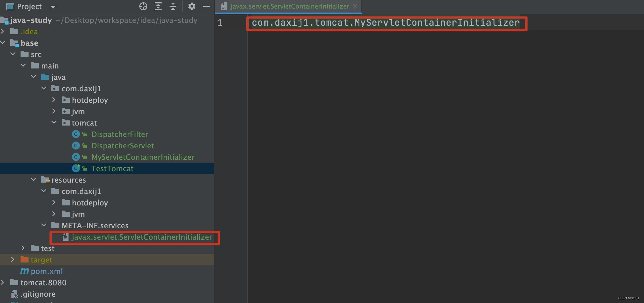Collapse the resources folder
This screenshot has width=644, height=303.
click(x=33, y=179)
